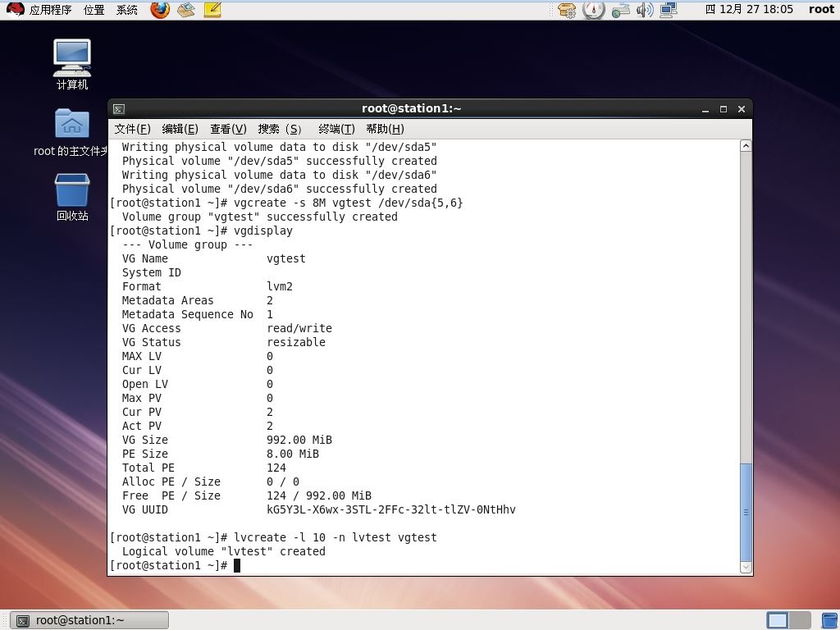
Task: Click 'Volume group "vgtest" successfully created' line
Action: coord(260,217)
